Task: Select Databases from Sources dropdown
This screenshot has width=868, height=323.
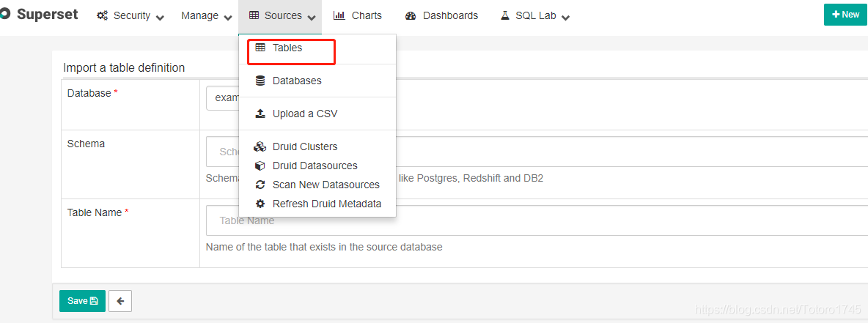Action: coord(317,81)
